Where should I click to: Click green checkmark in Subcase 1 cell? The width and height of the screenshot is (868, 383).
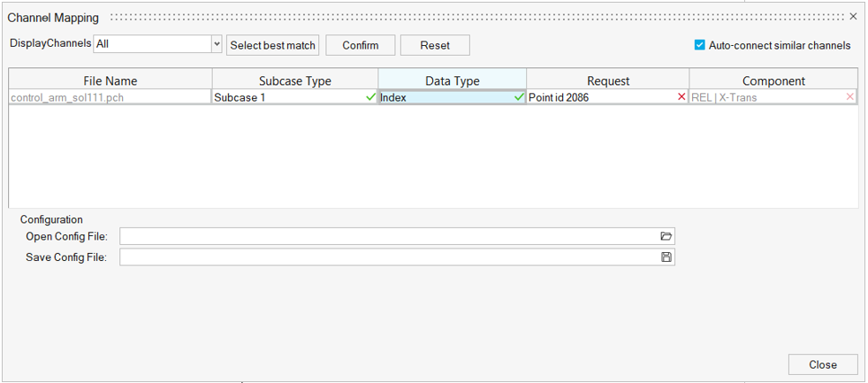tap(370, 97)
